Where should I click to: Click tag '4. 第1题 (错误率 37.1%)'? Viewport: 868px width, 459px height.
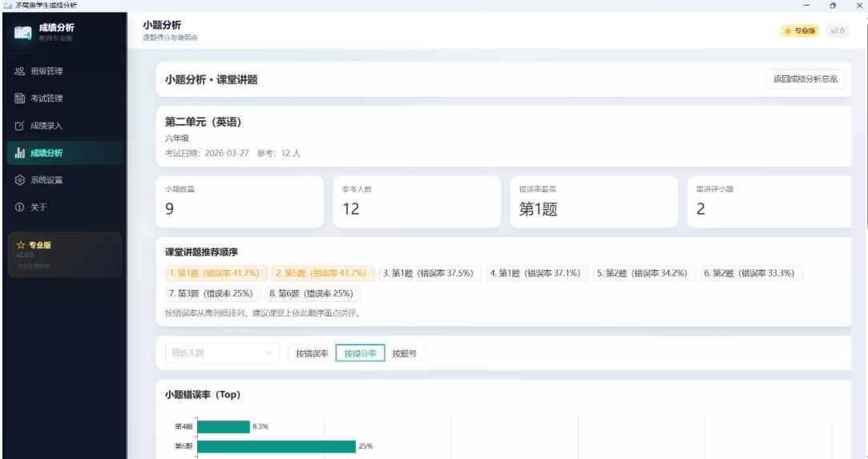(537, 273)
